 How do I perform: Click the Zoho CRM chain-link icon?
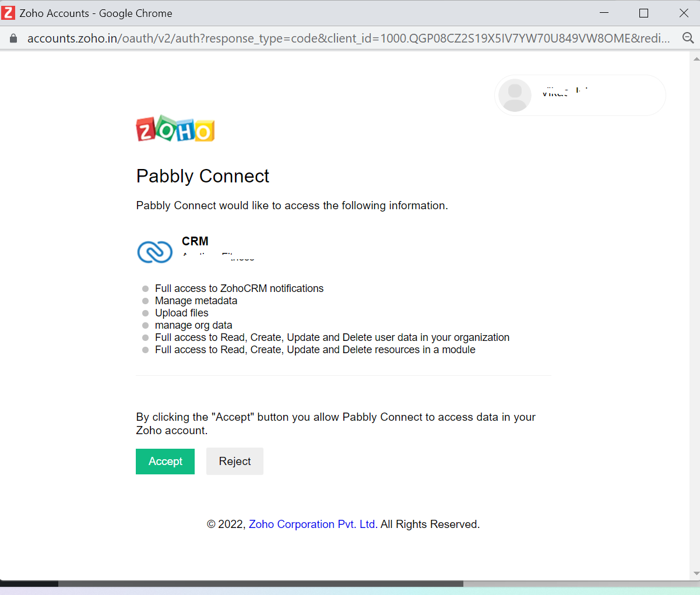point(155,251)
